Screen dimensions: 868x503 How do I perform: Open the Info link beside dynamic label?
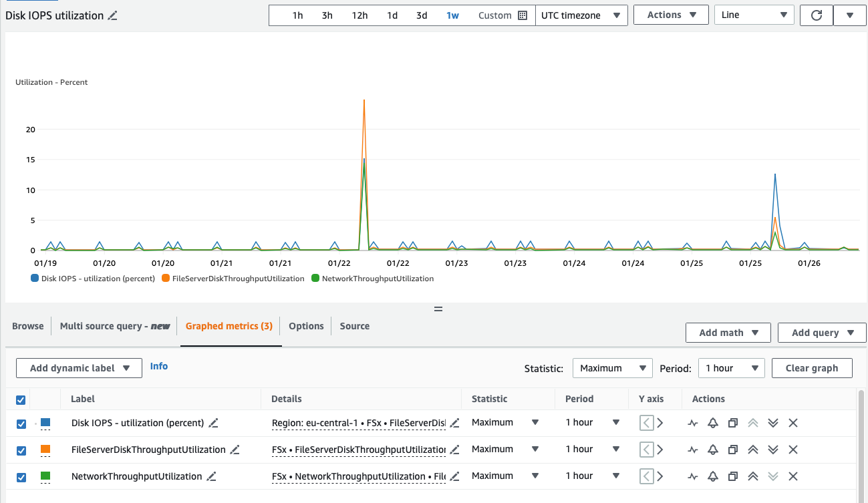[159, 366]
